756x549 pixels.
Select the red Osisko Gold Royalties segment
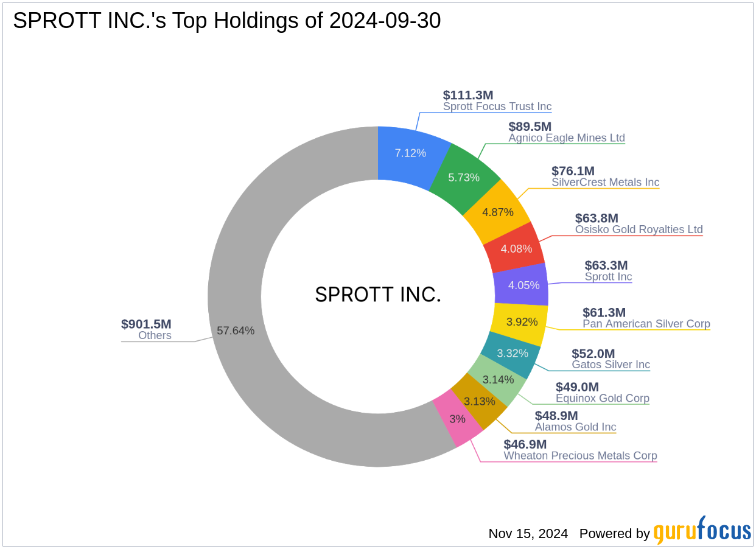516,248
